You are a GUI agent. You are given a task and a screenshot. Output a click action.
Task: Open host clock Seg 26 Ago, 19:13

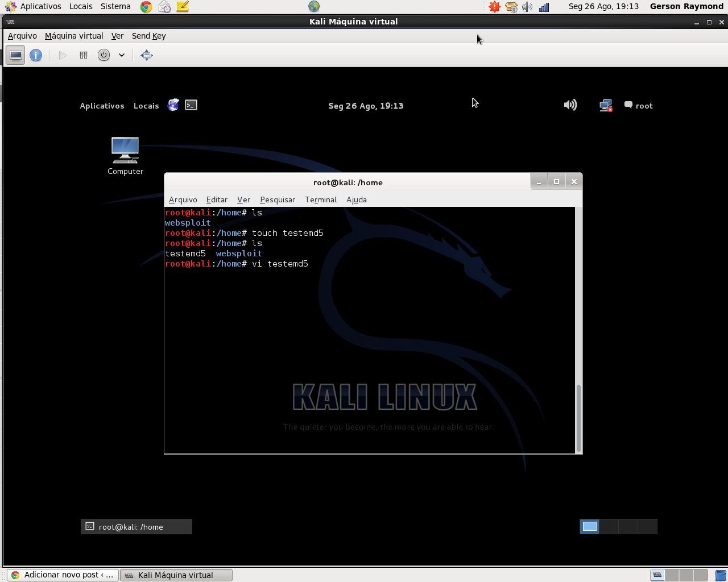(x=603, y=6)
